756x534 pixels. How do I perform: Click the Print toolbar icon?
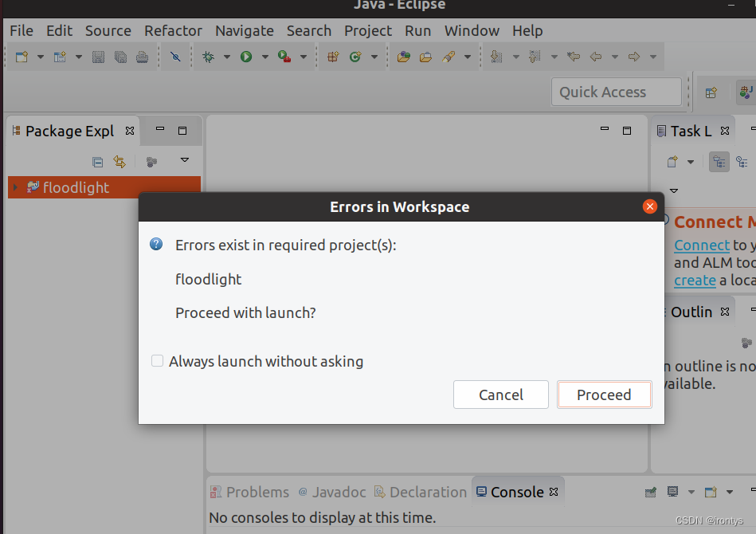pyautogui.click(x=143, y=57)
